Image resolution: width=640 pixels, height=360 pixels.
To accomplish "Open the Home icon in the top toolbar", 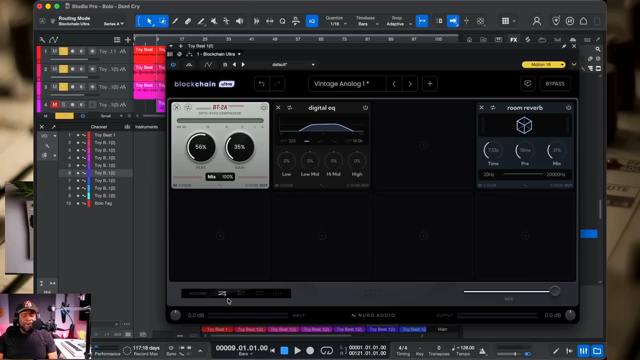I will coord(583,21).
